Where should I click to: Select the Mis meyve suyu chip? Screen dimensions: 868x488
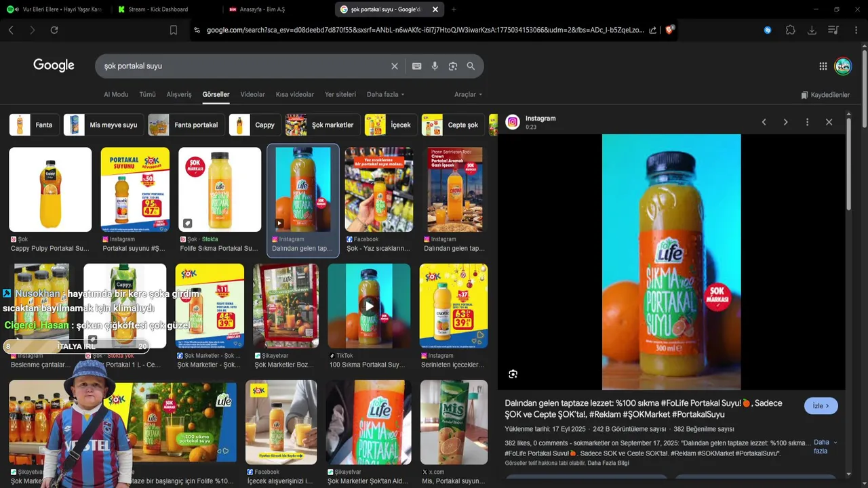[x=104, y=125]
